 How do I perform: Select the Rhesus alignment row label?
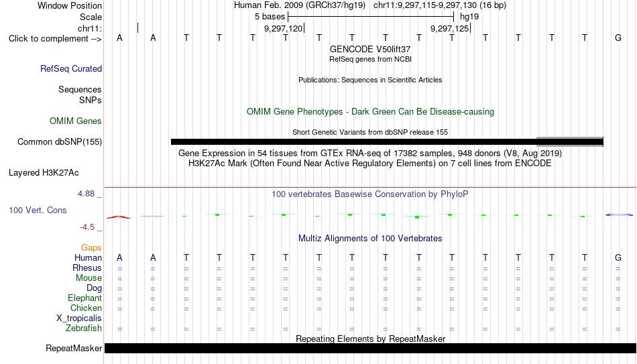[x=87, y=268]
